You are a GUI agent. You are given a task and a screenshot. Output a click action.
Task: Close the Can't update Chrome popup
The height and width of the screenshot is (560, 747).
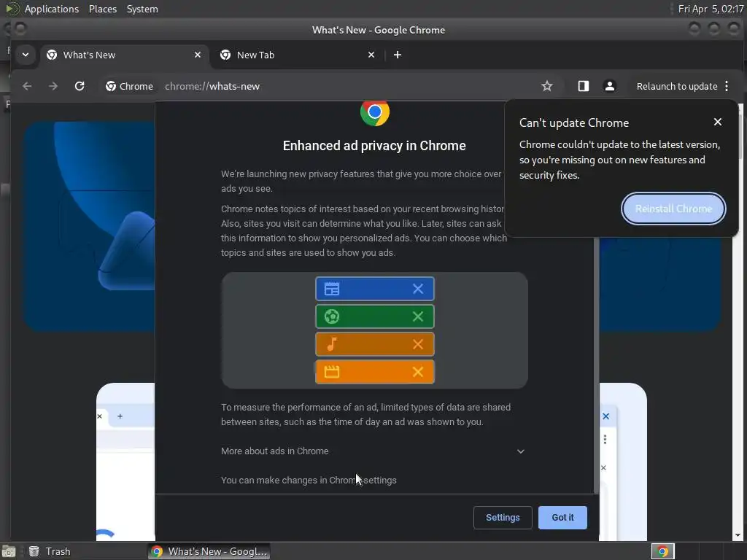tap(718, 122)
